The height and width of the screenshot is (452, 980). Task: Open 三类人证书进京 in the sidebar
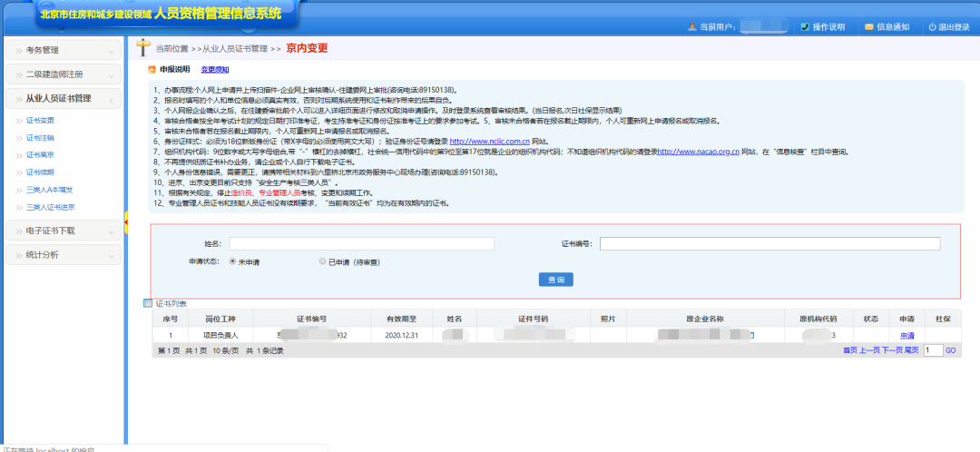coord(50,207)
